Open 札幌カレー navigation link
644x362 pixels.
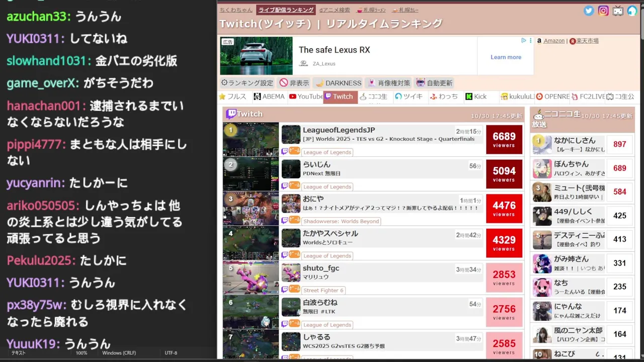(406, 10)
